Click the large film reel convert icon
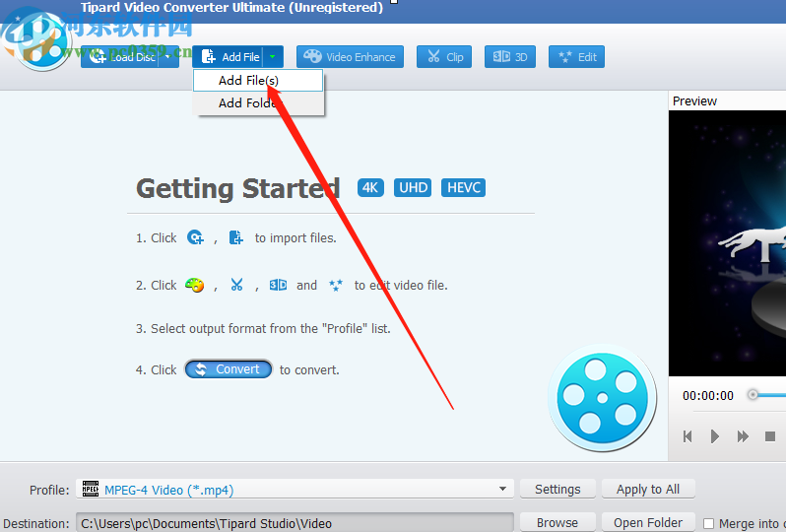The width and height of the screenshot is (786, 532). 602,398
